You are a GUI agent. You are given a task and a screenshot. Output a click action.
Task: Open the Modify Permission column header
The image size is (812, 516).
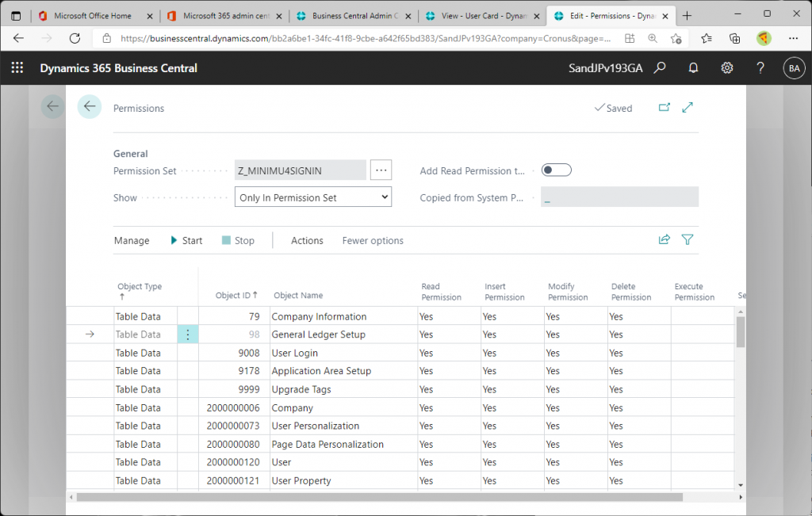click(x=568, y=292)
